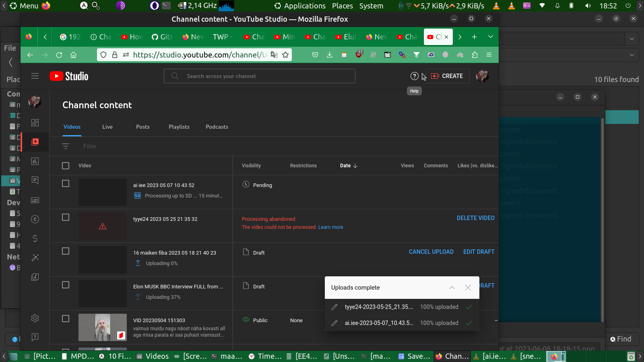Select the '16 maiken fiba' video checkbox
The width and height of the screenshot is (644, 362).
66,251
